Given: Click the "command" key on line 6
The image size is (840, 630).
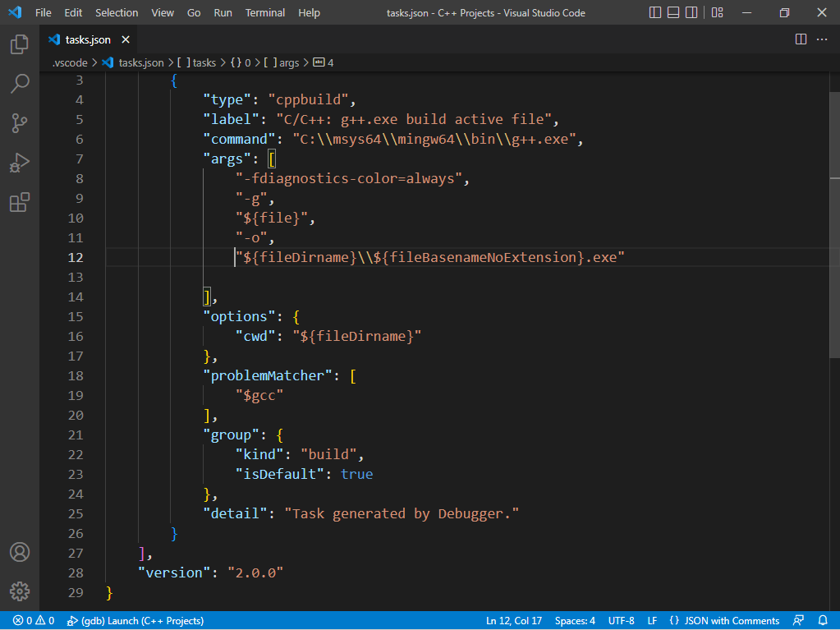Looking at the screenshot, I should (239, 140).
